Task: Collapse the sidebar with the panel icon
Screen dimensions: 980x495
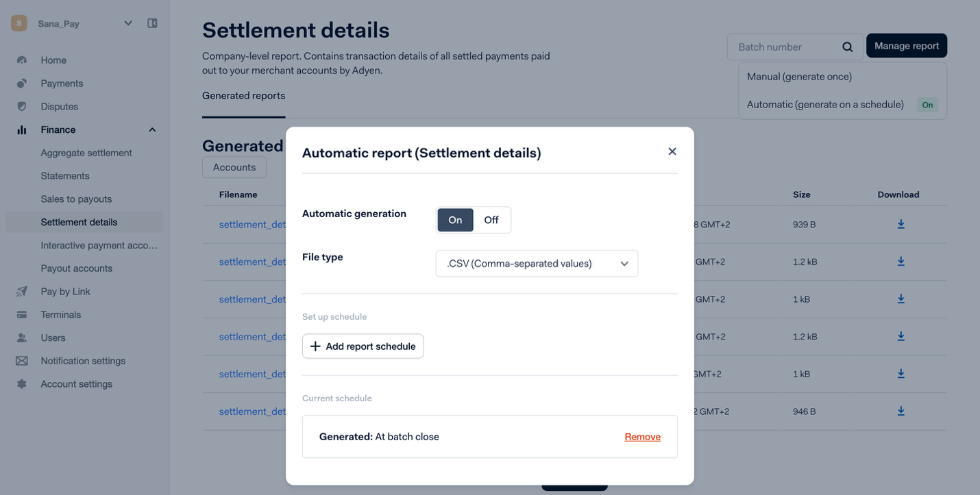Action: [x=152, y=23]
